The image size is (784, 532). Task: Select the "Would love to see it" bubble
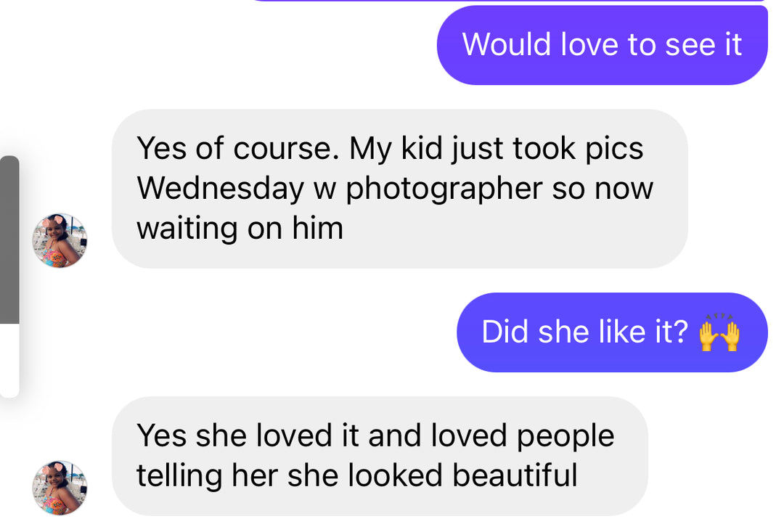[602, 45]
